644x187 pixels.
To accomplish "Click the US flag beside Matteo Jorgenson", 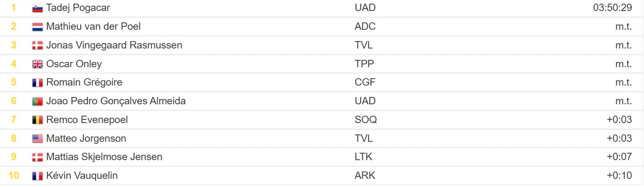I will (37, 139).
